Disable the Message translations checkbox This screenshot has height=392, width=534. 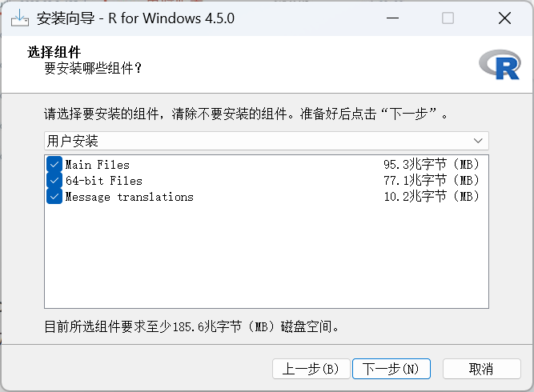[54, 196]
